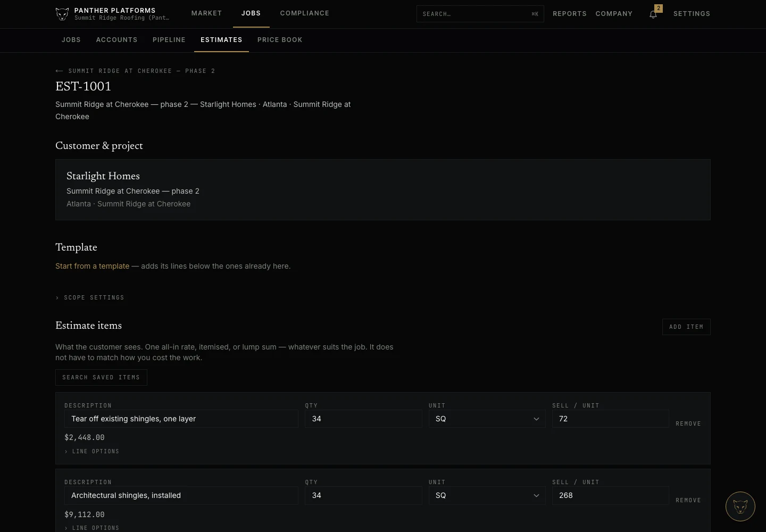Expand Line Options under the $9,112.00 total
The image size is (766, 532).
tap(92, 528)
